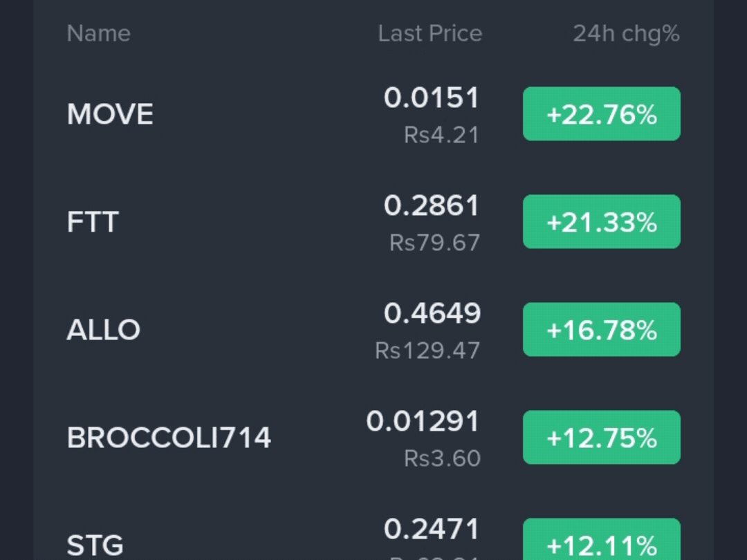This screenshot has width=747, height=560.
Task: Click the MOVE price 0.0151
Action: click(431, 97)
